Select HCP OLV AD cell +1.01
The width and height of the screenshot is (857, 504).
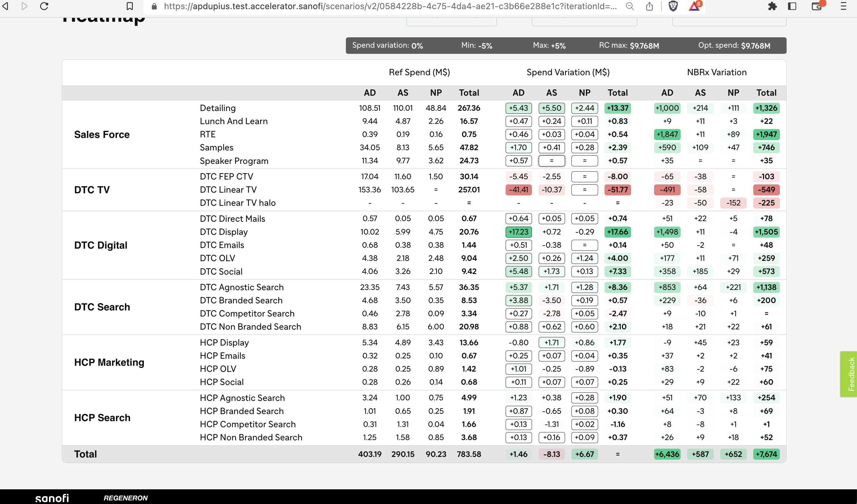pos(518,369)
